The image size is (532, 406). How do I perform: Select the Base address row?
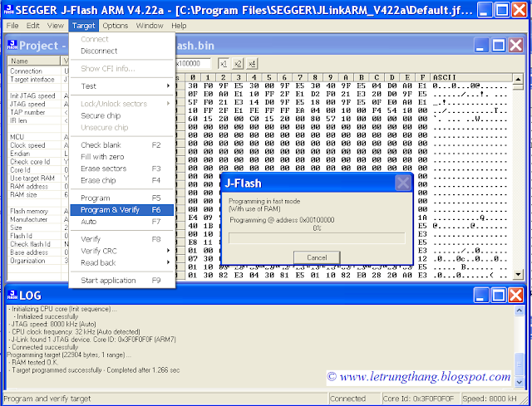38,252
